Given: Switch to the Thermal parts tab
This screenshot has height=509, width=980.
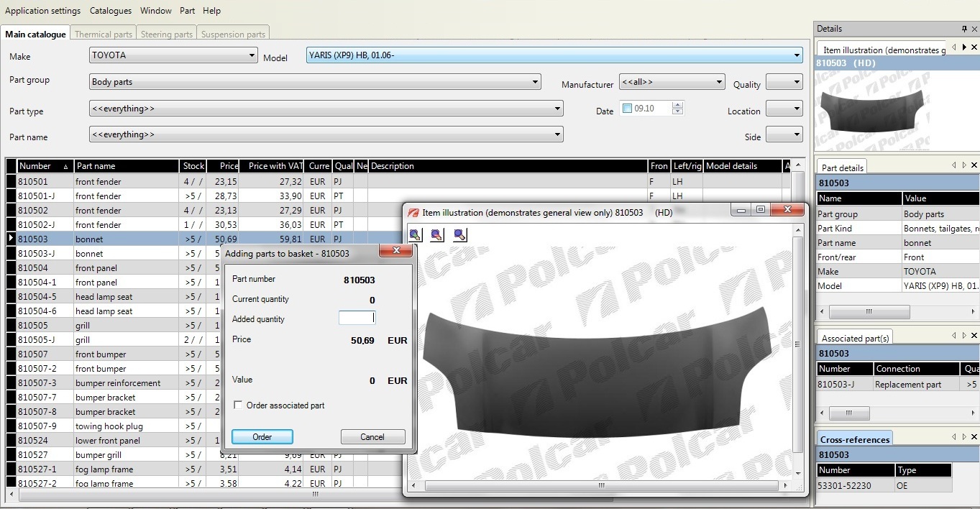Looking at the screenshot, I should click(x=104, y=34).
